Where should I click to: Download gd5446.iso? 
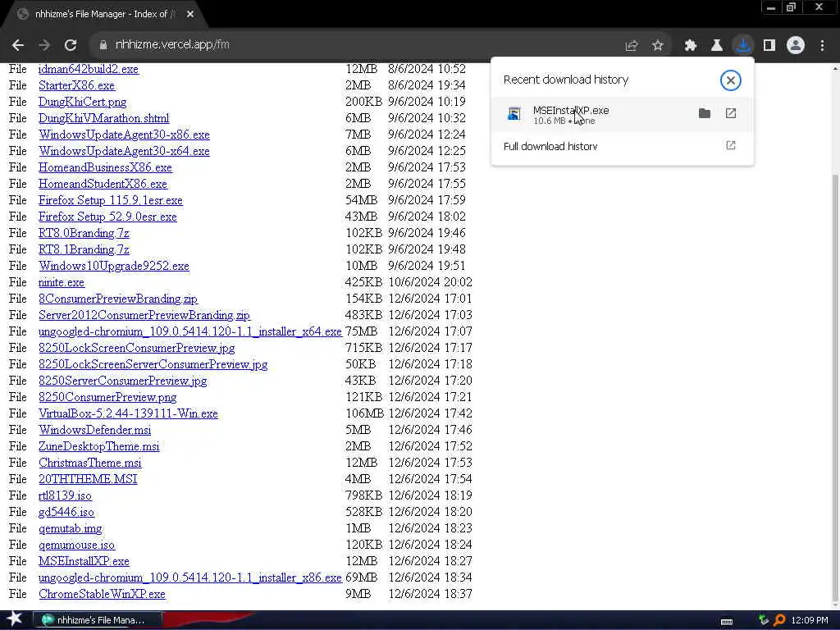[x=66, y=512]
